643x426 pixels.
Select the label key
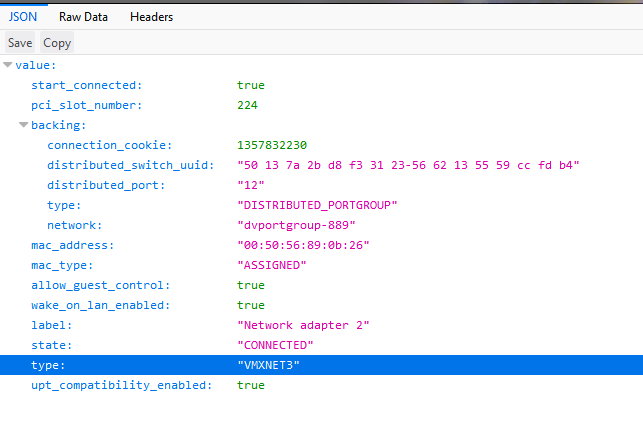52,325
